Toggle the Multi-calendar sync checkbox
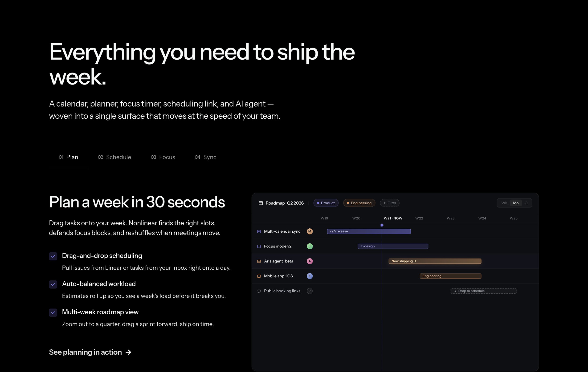 (259, 231)
